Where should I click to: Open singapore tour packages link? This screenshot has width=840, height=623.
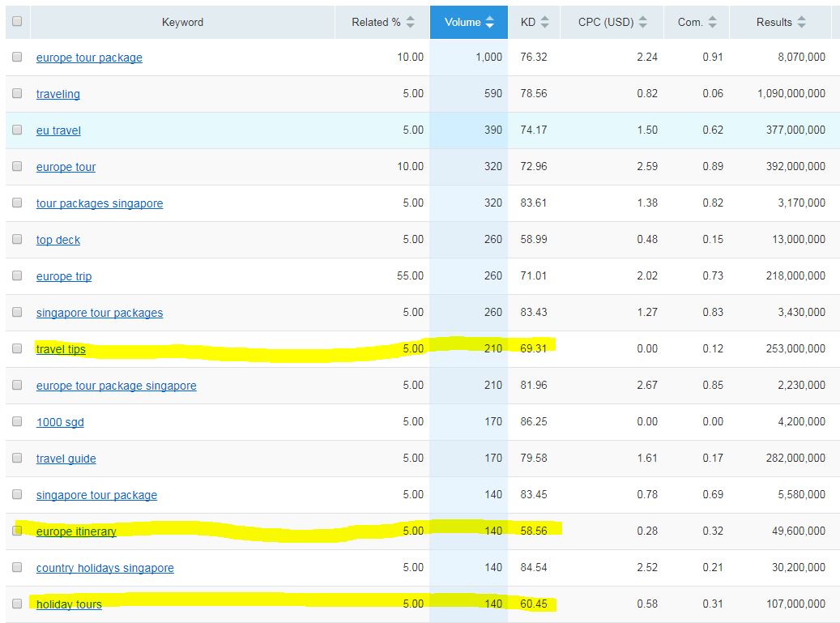[100, 312]
